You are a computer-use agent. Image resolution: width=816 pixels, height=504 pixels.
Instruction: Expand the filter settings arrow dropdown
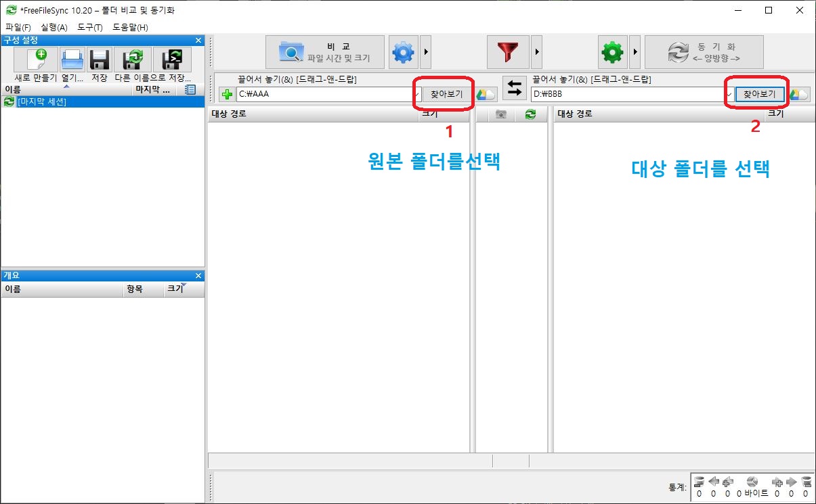(537, 52)
